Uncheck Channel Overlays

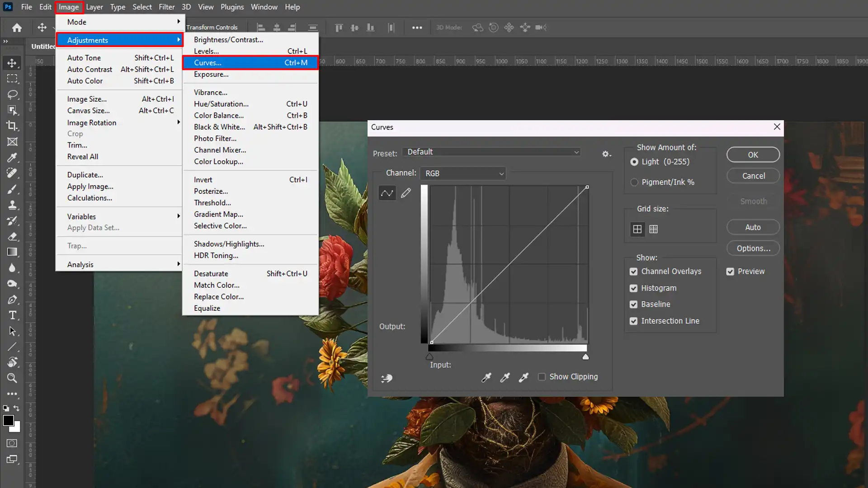(x=633, y=272)
